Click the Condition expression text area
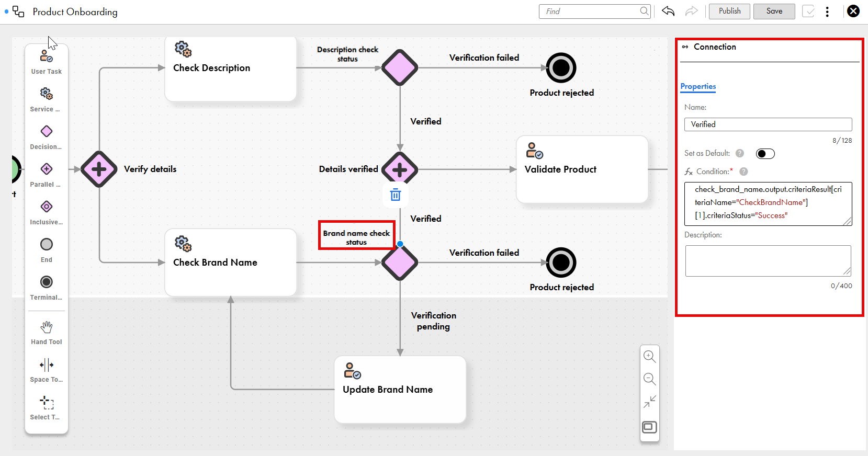Image resolution: width=868 pixels, height=456 pixels. tap(768, 204)
